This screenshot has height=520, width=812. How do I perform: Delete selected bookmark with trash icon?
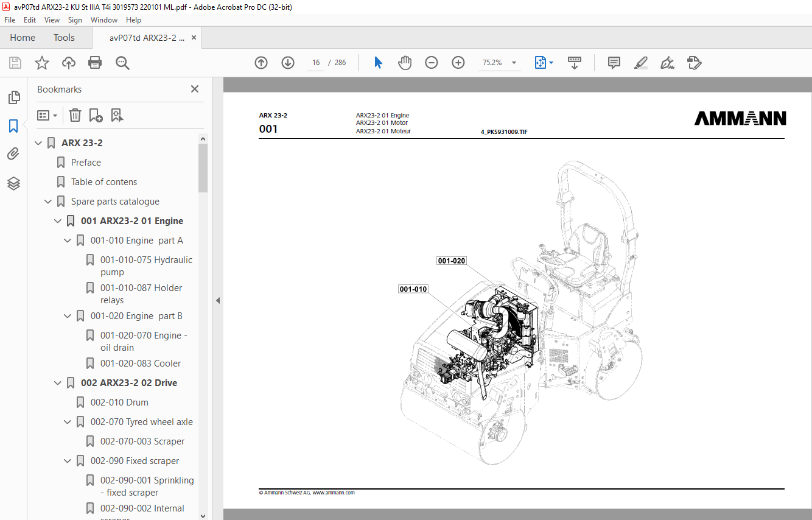pyautogui.click(x=75, y=115)
